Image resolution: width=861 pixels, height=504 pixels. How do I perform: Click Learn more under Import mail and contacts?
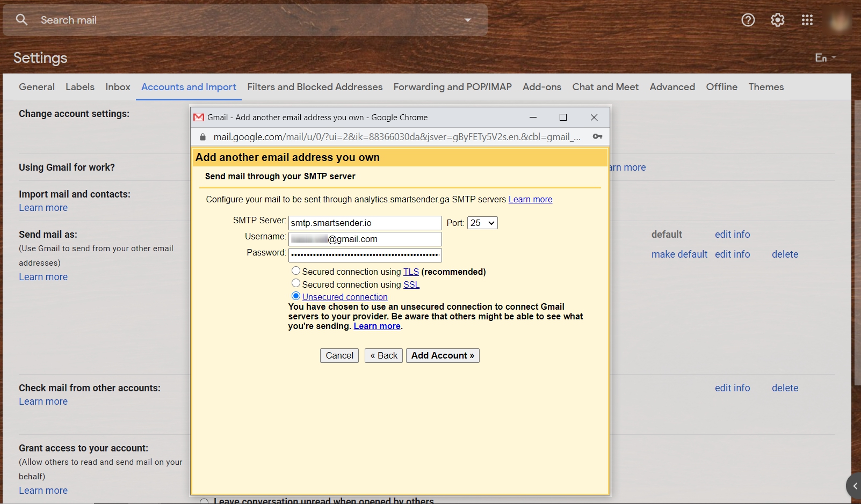point(43,208)
